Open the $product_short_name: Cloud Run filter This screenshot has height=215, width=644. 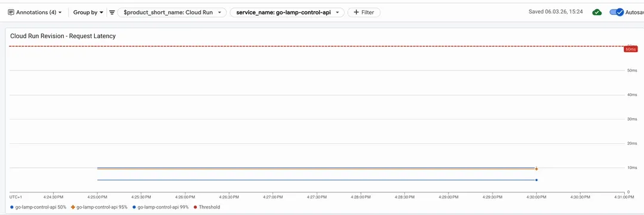point(172,13)
